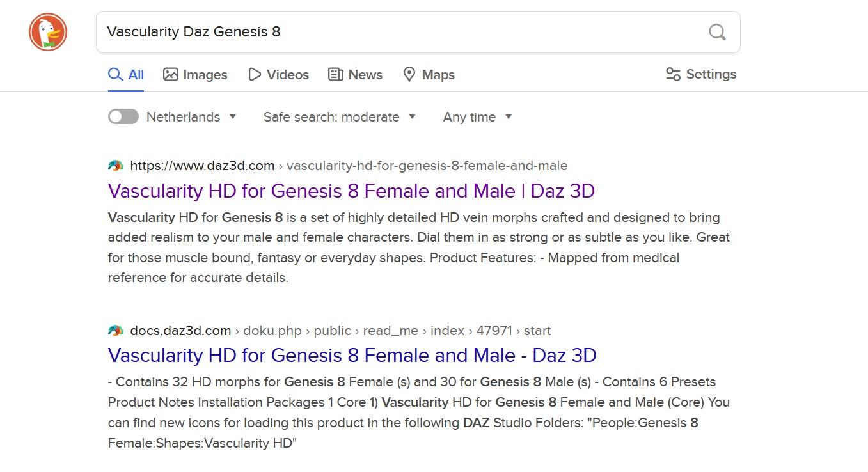868x472 pixels.
Task: Open the Vascularity HD result ending in "| Daz 3D"
Action: pyautogui.click(x=351, y=191)
